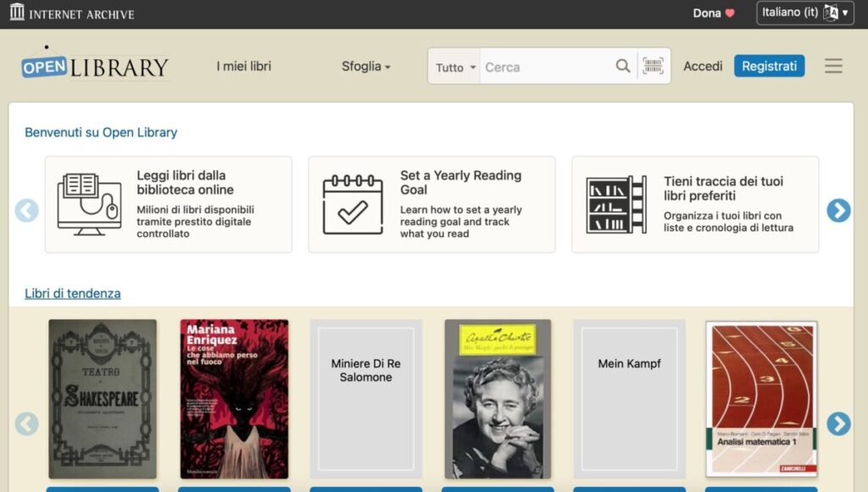This screenshot has width=868, height=492.
Task: Click the bookshelf icon for tracking books
Action: pyautogui.click(x=616, y=204)
